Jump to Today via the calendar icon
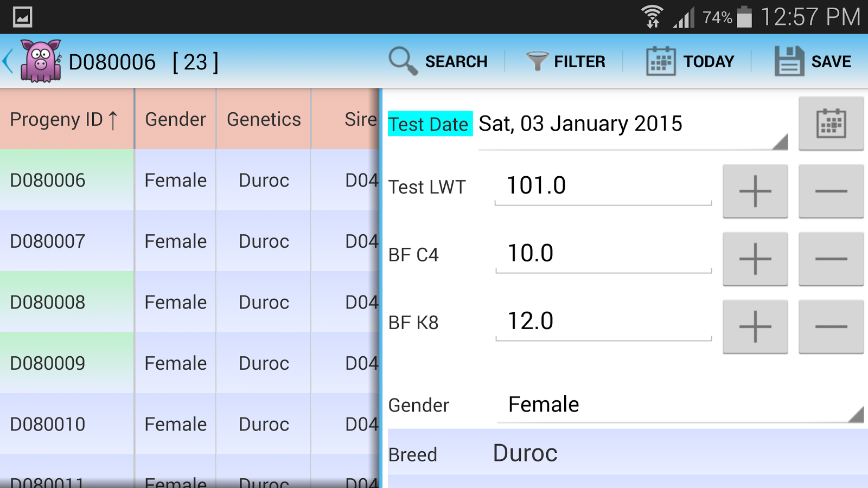 pyautogui.click(x=661, y=61)
